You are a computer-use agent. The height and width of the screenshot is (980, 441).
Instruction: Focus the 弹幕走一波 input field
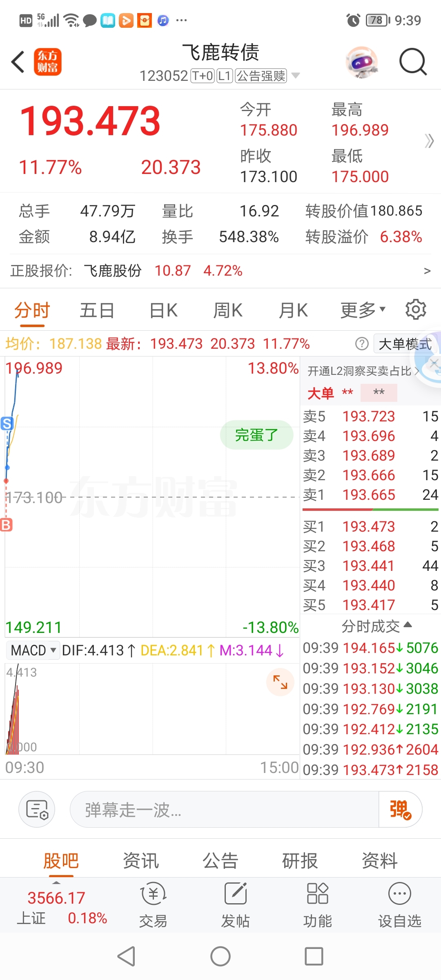click(x=225, y=809)
